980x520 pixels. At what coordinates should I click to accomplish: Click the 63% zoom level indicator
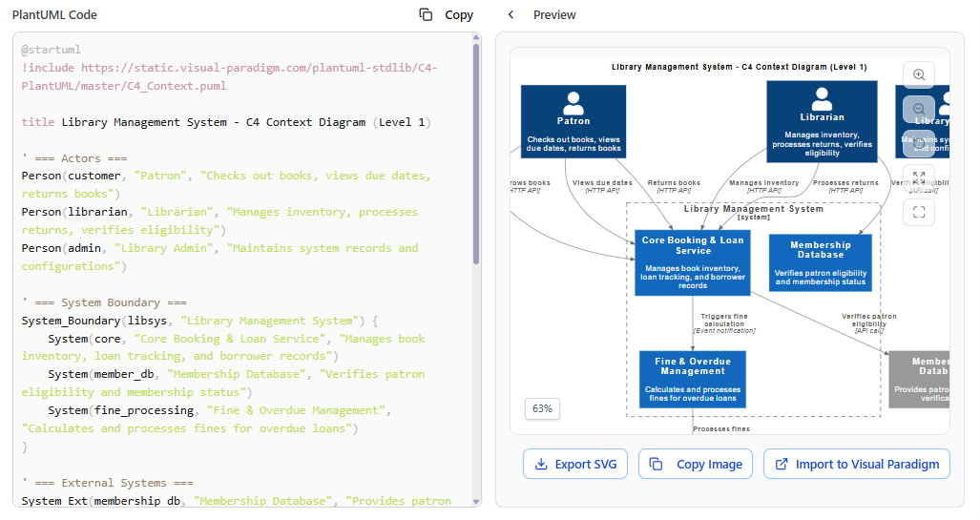542,408
